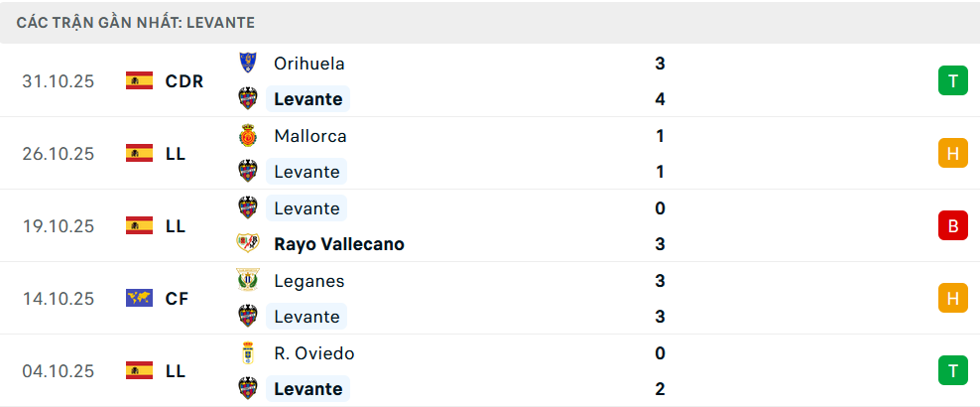Click the Orihuela club crest
Screen dimensions: 980x407
tap(248, 63)
